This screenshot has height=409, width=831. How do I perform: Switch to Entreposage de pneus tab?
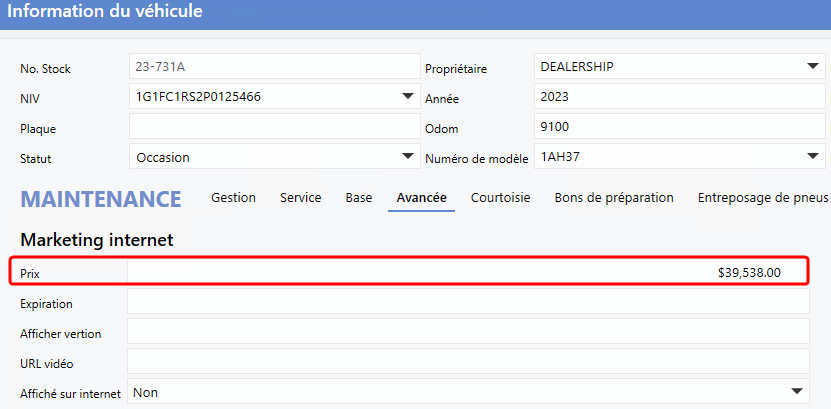click(x=763, y=198)
